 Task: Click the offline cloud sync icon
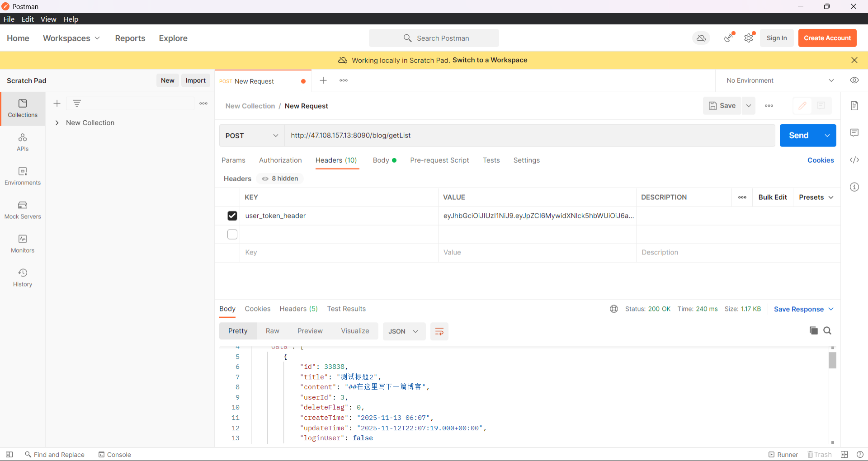(701, 38)
